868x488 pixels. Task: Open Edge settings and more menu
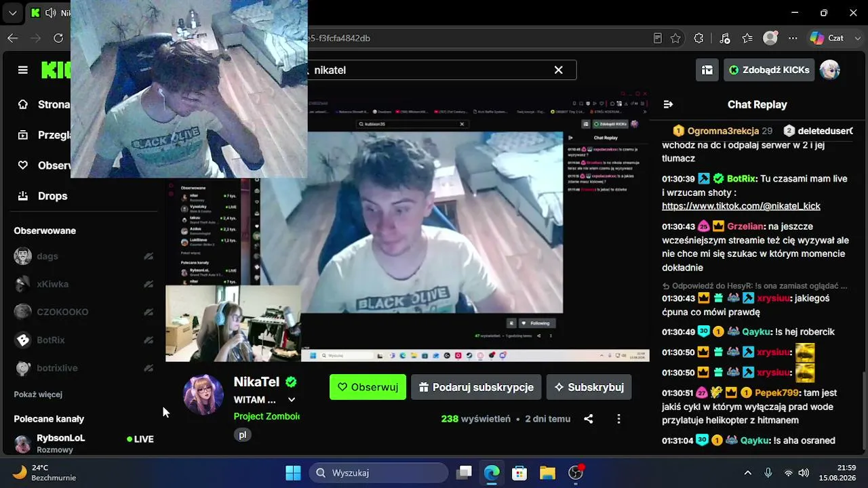tap(793, 38)
